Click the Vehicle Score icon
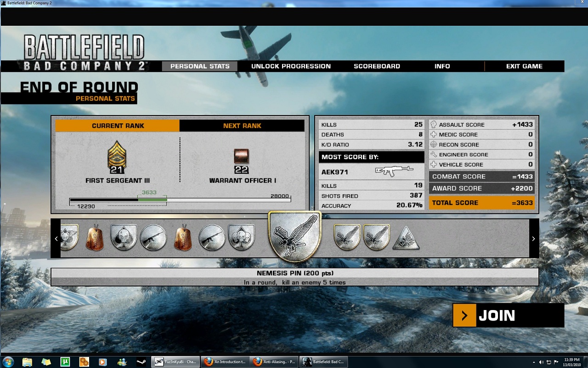Viewport: 588px width, 368px height. pyautogui.click(x=434, y=164)
